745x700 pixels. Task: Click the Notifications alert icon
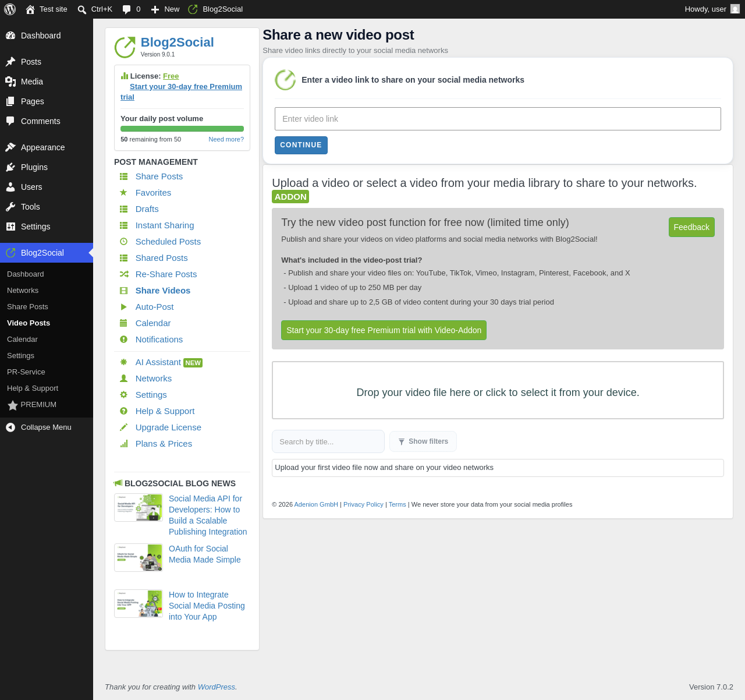pos(123,339)
